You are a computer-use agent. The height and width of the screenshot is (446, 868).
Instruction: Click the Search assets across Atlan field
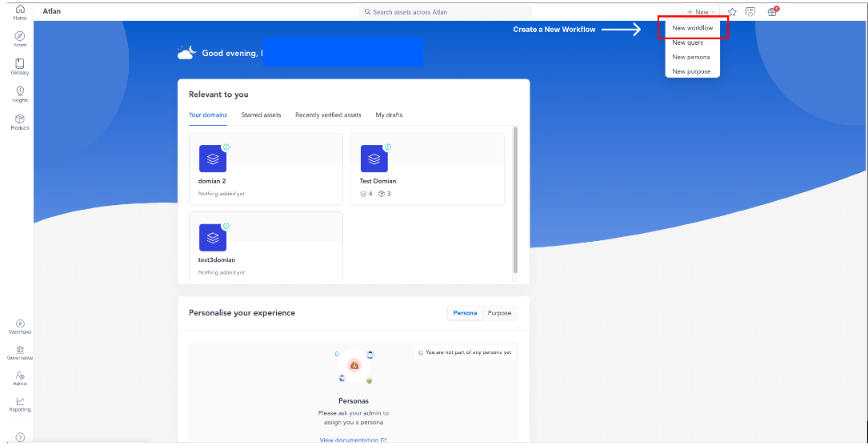pyautogui.click(x=445, y=12)
